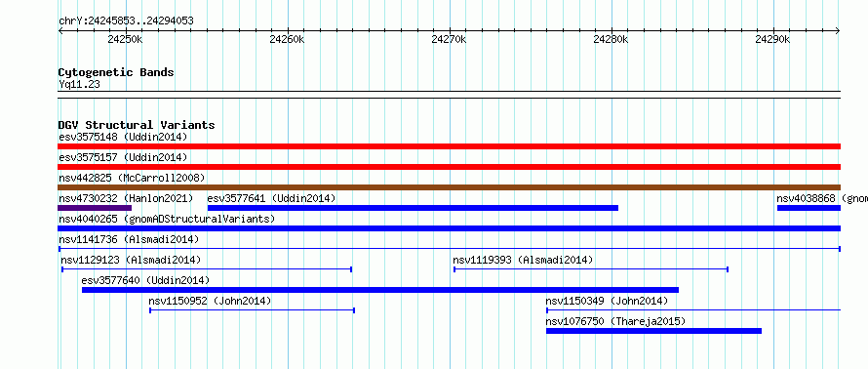The height and width of the screenshot is (369, 868).
Task: Click the nsv4038868 blue variant bar
Action: pos(809,208)
